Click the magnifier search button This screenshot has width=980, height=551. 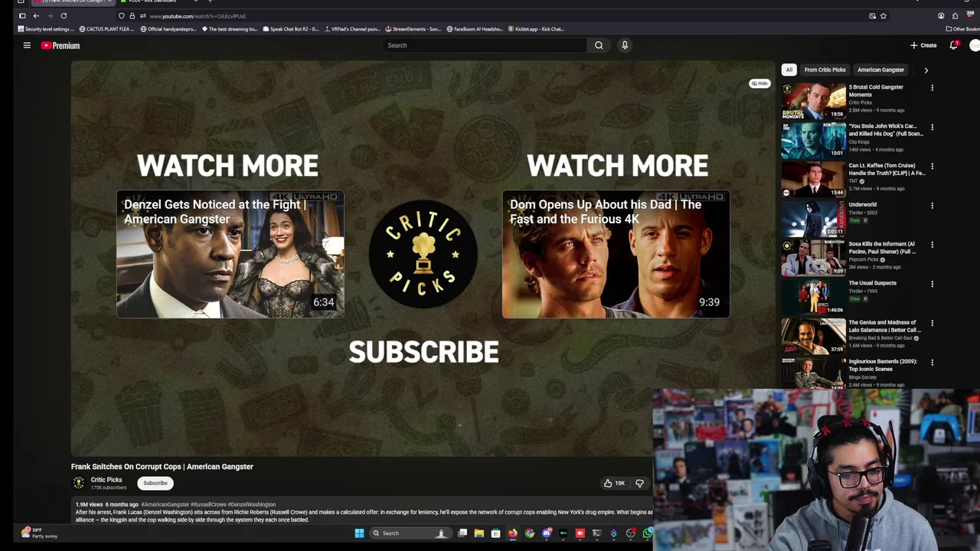pos(599,45)
